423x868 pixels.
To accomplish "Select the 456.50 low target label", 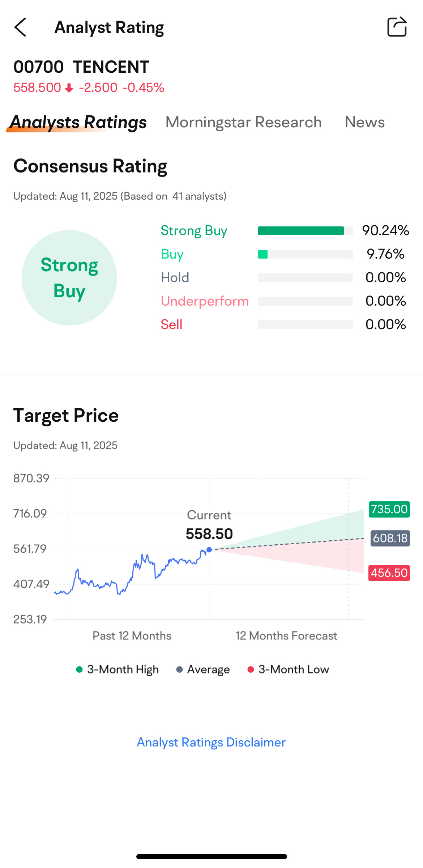I will (389, 573).
